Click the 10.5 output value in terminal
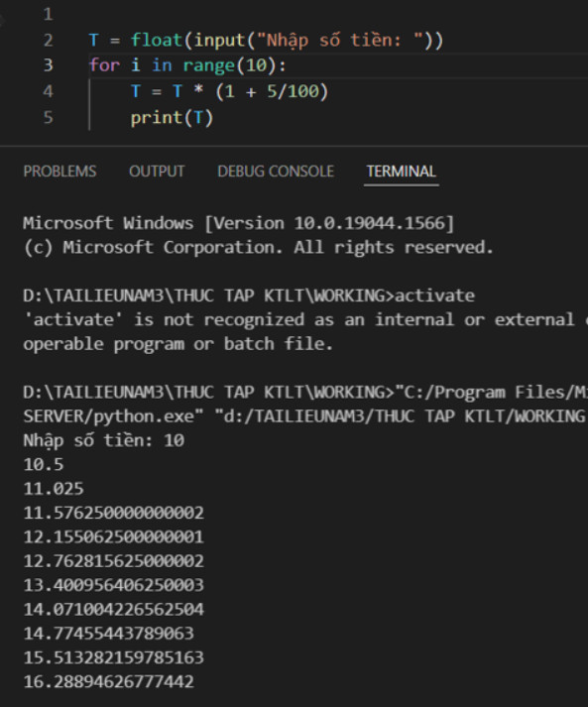The image size is (588, 707). pyautogui.click(x=44, y=465)
